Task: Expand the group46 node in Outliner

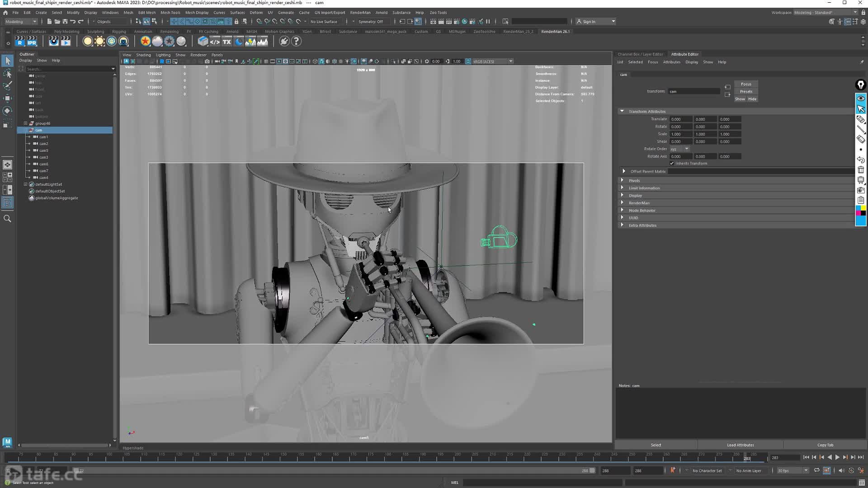Action: (x=26, y=123)
